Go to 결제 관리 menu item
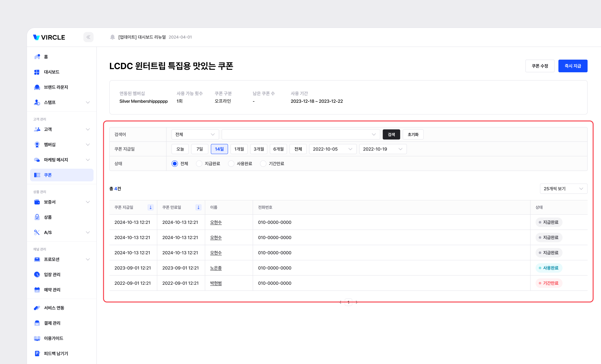 pos(52,323)
